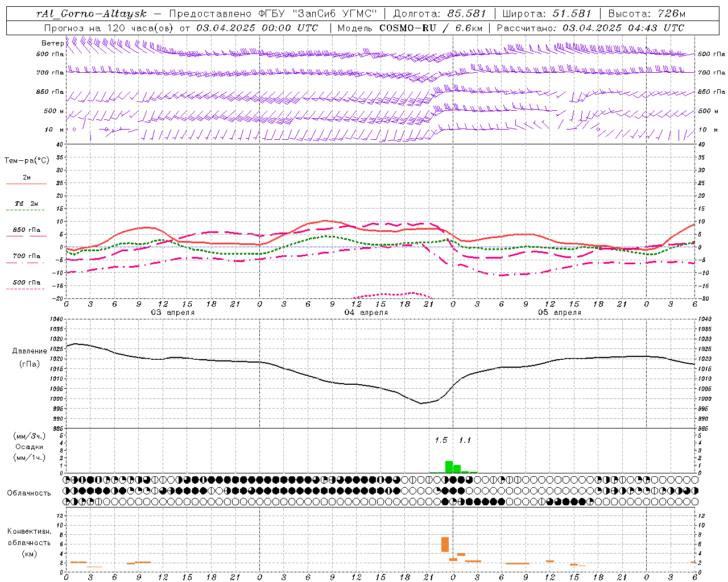Click the tallest green precipitation bar
The height and width of the screenshot is (582, 728).
(449, 467)
